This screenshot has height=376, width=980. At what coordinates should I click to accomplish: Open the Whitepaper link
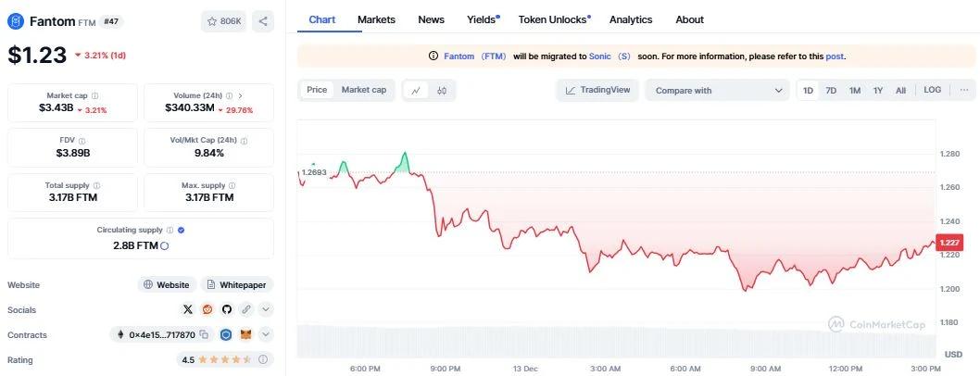[238, 285]
